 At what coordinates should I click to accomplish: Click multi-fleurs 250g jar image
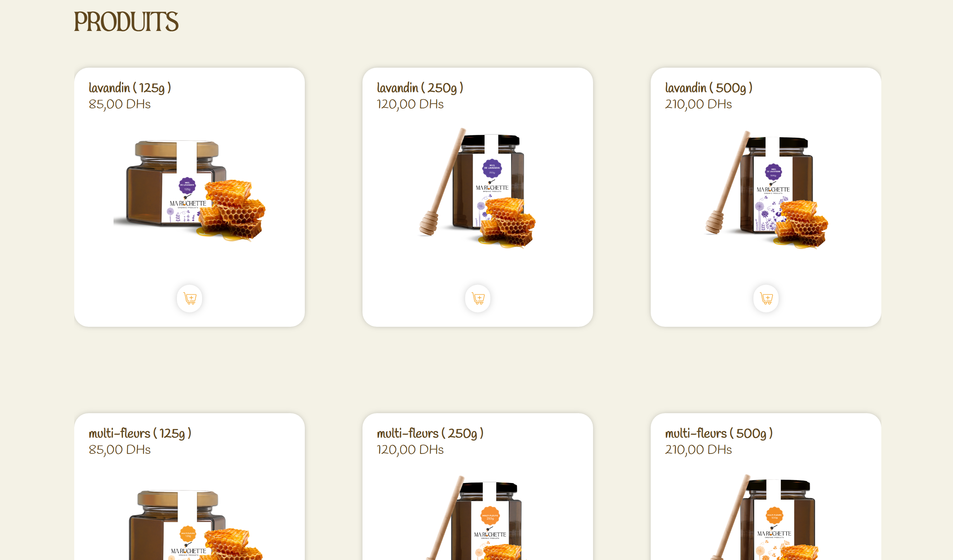[478, 517]
